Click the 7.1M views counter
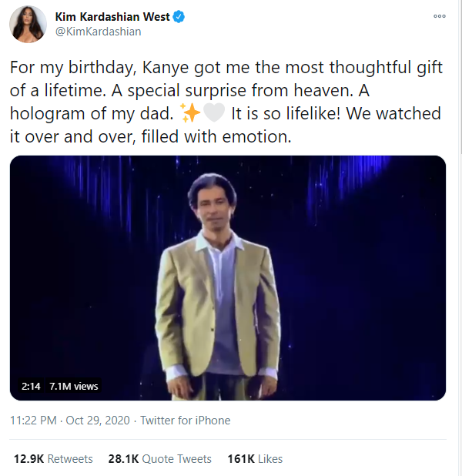Image resolution: width=462 pixels, height=476 pixels. 74,386
